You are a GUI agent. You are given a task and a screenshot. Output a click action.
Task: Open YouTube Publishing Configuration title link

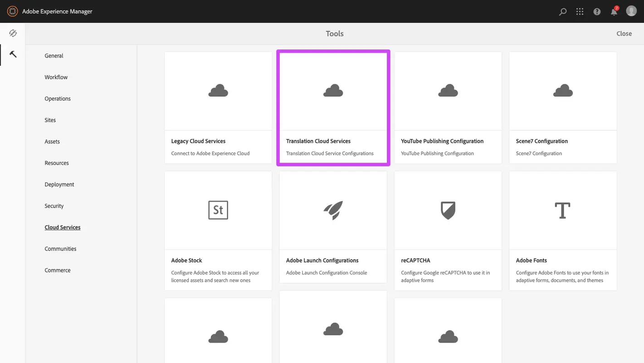442,141
